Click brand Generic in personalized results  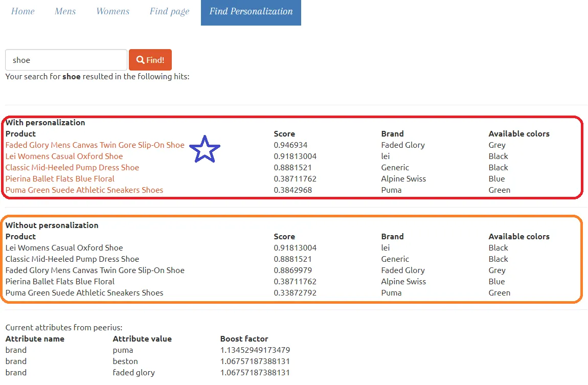pyautogui.click(x=395, y=168)
